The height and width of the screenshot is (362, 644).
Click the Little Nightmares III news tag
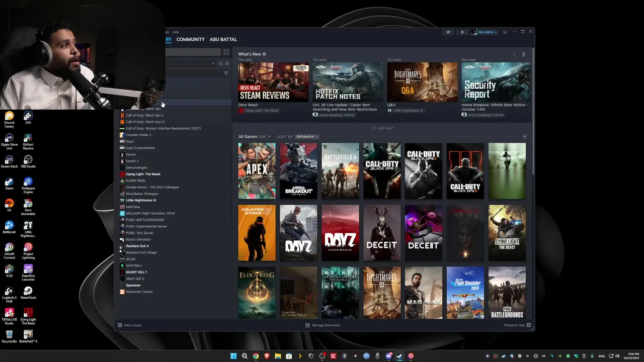(406, 111)
